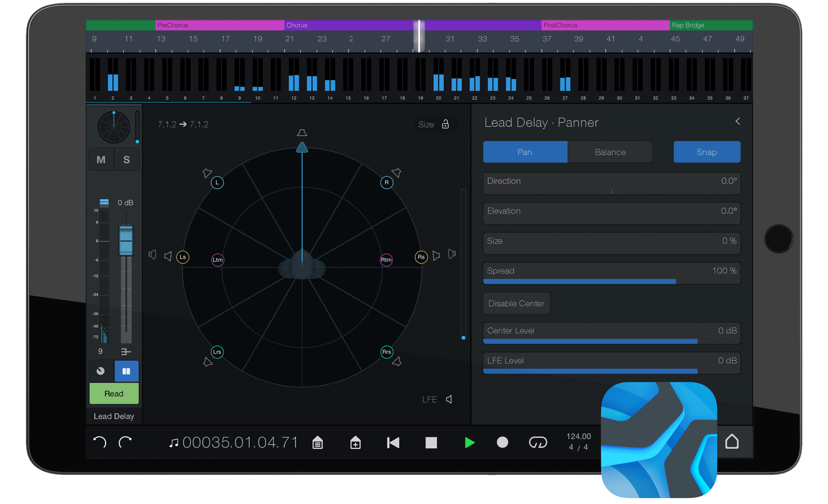
Task: Open the Read automation mode selector
Action: 114,393
